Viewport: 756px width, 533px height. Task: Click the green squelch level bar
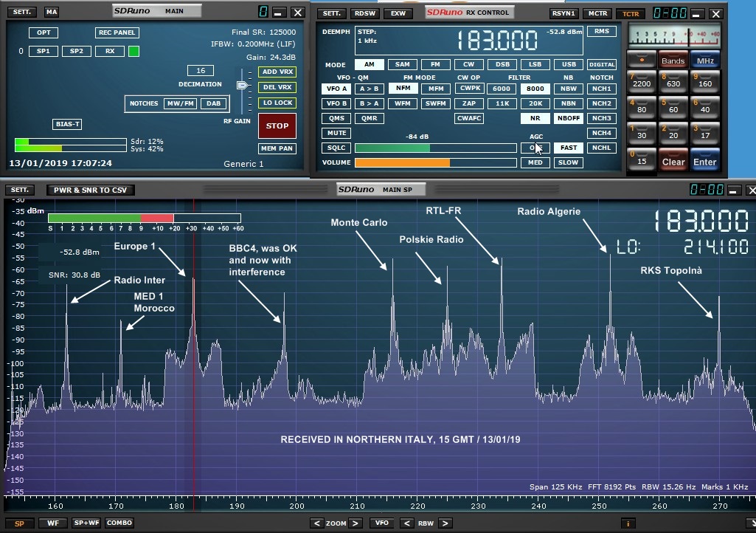[435, 148]
